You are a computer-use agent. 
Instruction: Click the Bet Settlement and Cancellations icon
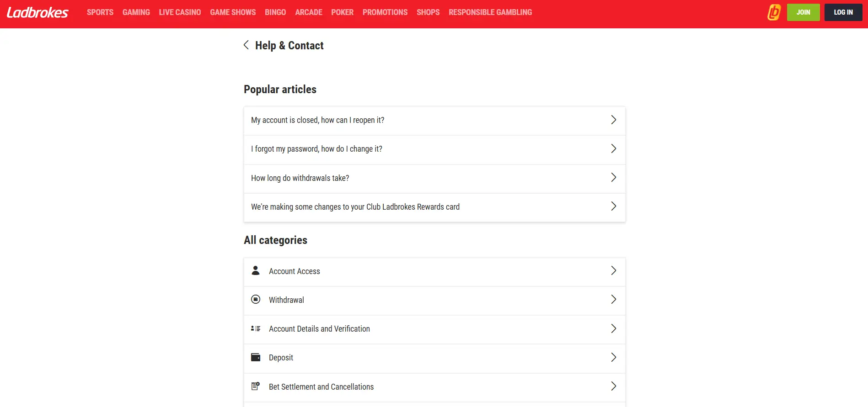tap(256, 386)
